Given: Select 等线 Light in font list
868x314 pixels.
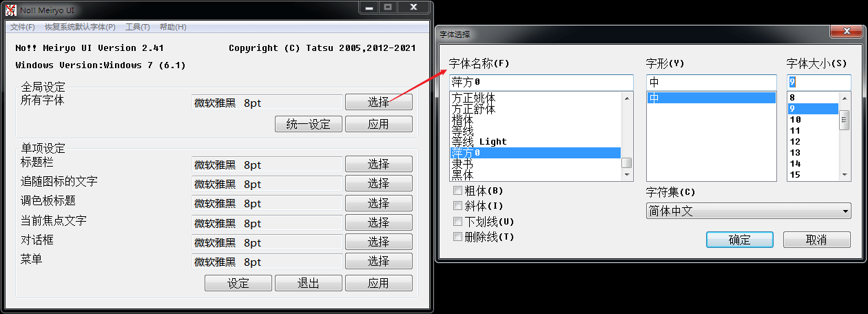Looking at the screenshot, I should (535, 142).
